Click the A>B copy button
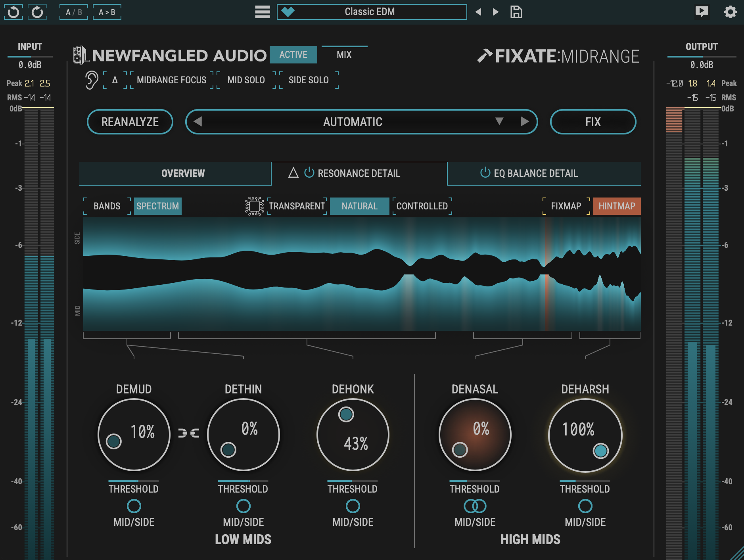Image resolution: width=744 pixels, height=560 pixels. coord(107,12)
